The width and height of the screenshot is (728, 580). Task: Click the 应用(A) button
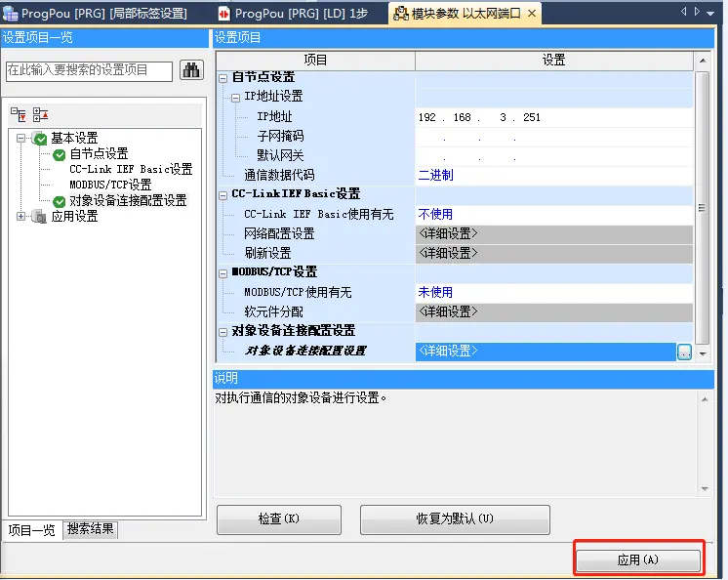[x=638, y=560]
